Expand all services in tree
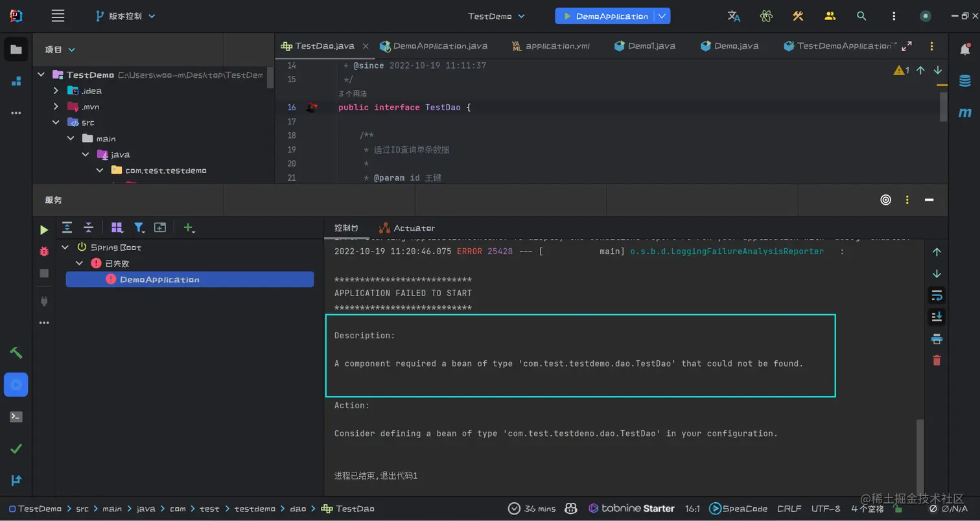Viewport: 980px width, 521px height. point(67,227)
